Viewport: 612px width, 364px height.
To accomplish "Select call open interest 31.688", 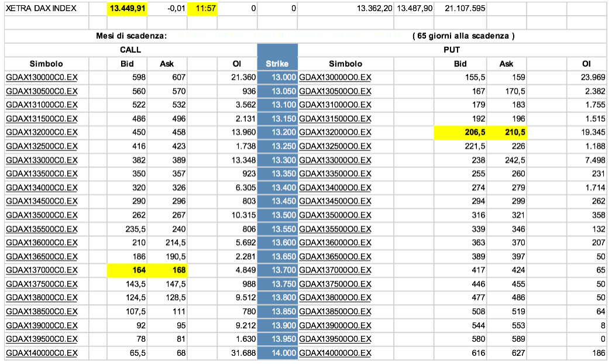I will tap(243, 353).
